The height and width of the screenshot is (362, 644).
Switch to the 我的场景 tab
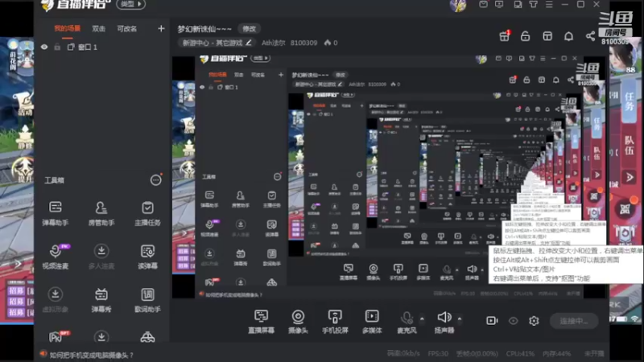[68, 29]
